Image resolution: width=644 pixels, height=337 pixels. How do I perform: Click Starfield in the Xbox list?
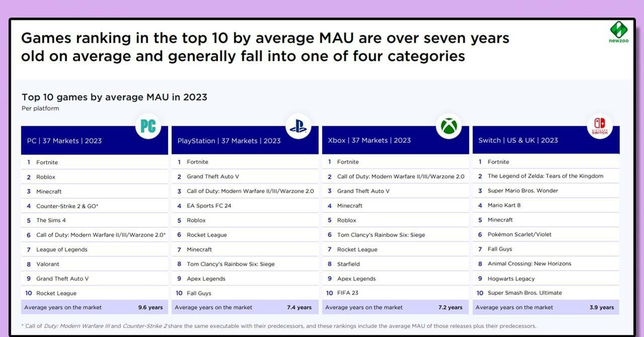[348, 264]
